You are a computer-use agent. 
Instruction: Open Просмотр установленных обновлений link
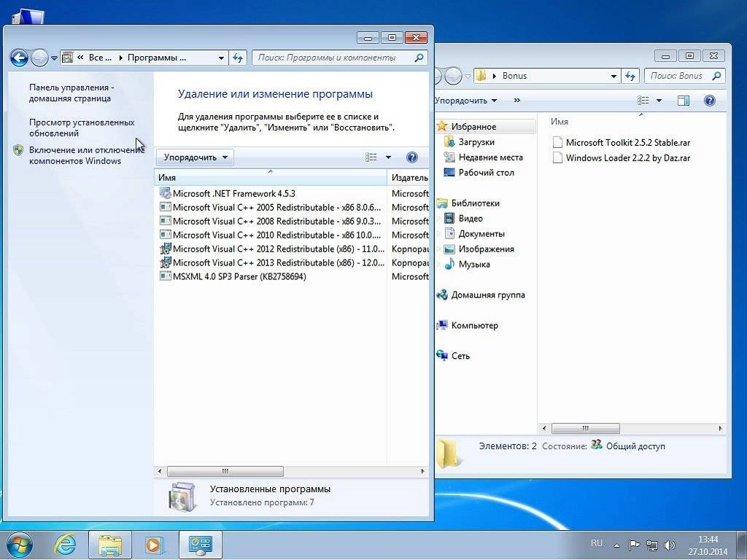(82, 128)
